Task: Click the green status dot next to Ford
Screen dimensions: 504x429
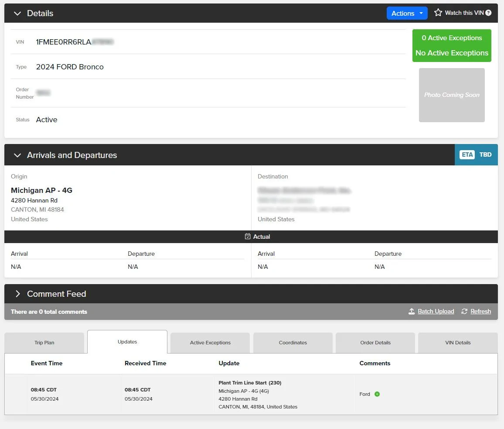Action: [x=377, y=394]
